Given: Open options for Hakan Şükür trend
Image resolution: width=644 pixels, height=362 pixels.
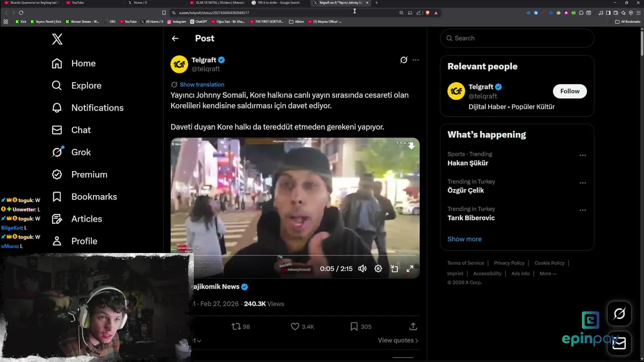Looking at the screenshot, I should point(583,155).
